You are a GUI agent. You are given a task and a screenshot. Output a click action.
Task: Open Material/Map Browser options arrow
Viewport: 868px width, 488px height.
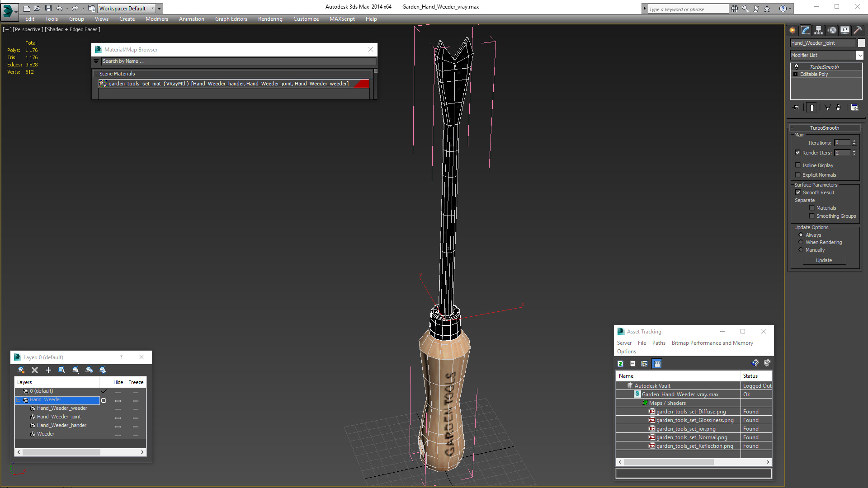[x=96, y=61]
